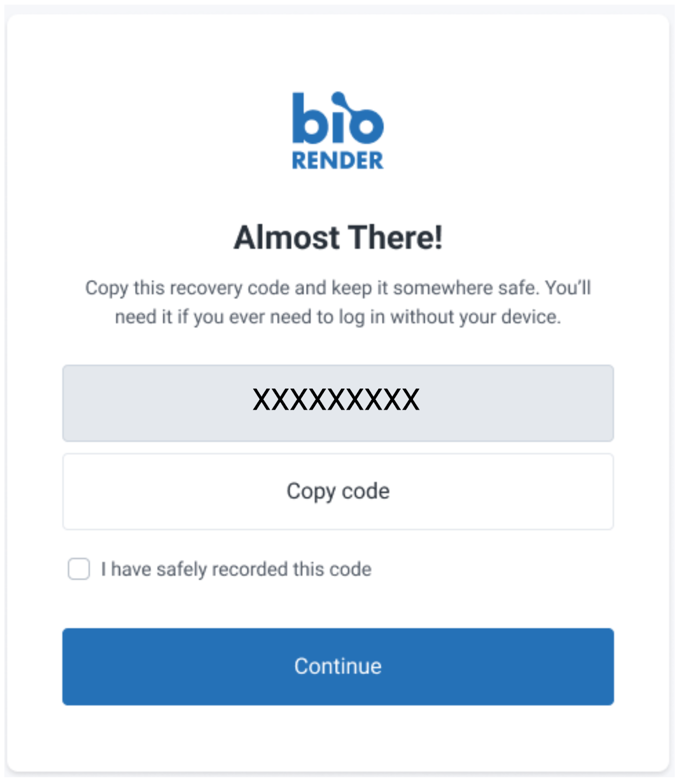
Task: Click the 'Copy code' label text
Action: (338, 491)
